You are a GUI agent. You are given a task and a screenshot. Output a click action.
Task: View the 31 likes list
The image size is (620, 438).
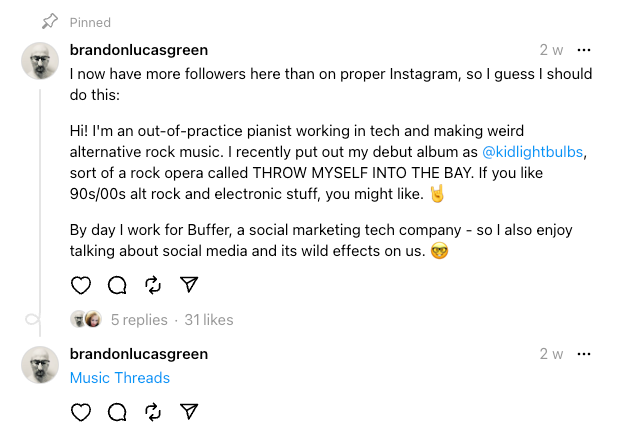coord(208,320)
